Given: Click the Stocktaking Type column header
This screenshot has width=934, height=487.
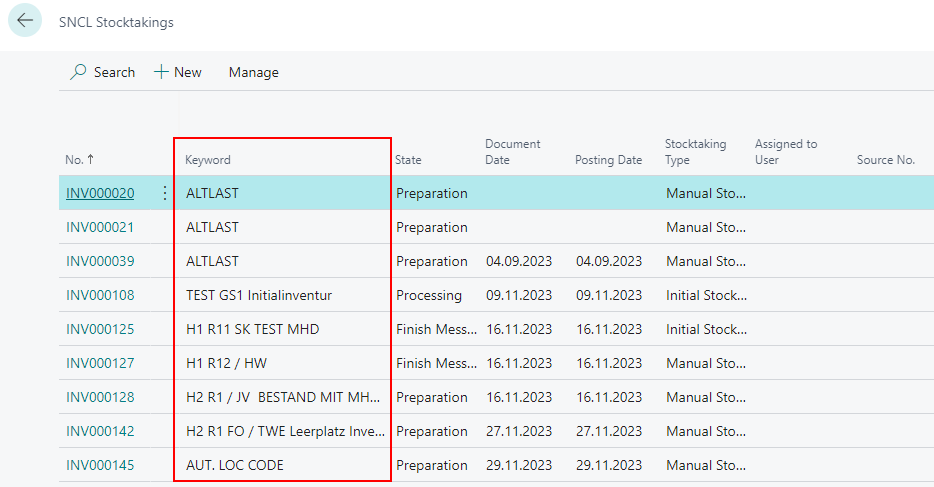Looking at the screenshot, I should [695, 152].
